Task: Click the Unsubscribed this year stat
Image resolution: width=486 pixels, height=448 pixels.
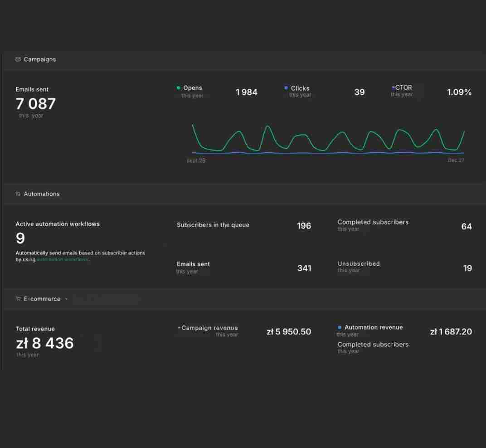Action: click(x=405, y=267)
